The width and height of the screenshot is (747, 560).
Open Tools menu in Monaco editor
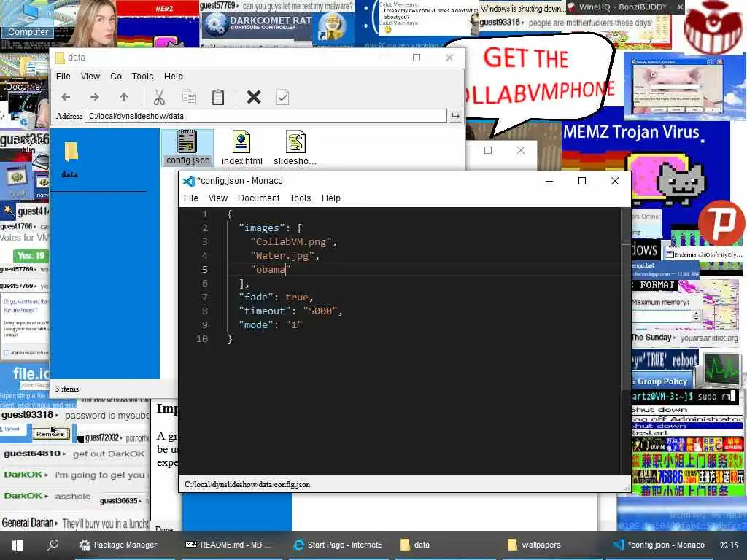click(x=300, y=198)
